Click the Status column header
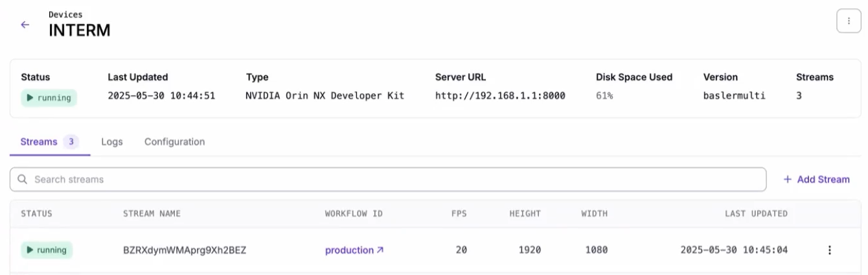The height and width of the screenshot is (275, 868). (x=36, y=213)
